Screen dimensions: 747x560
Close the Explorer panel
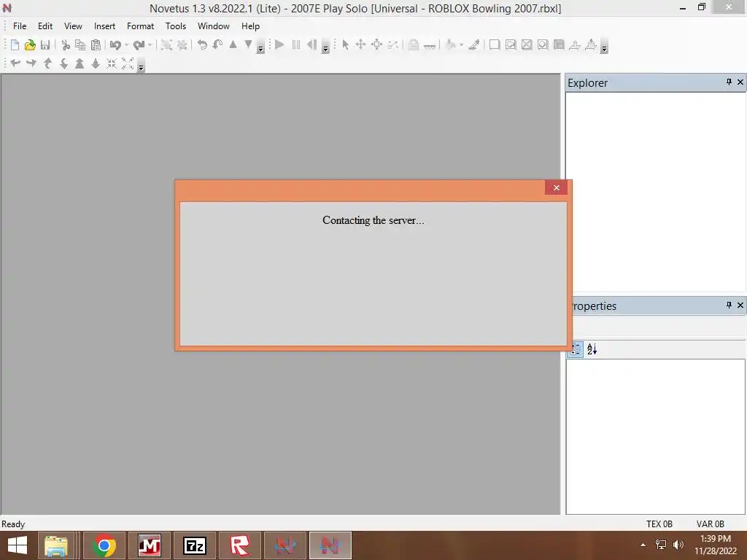point(740,82)
